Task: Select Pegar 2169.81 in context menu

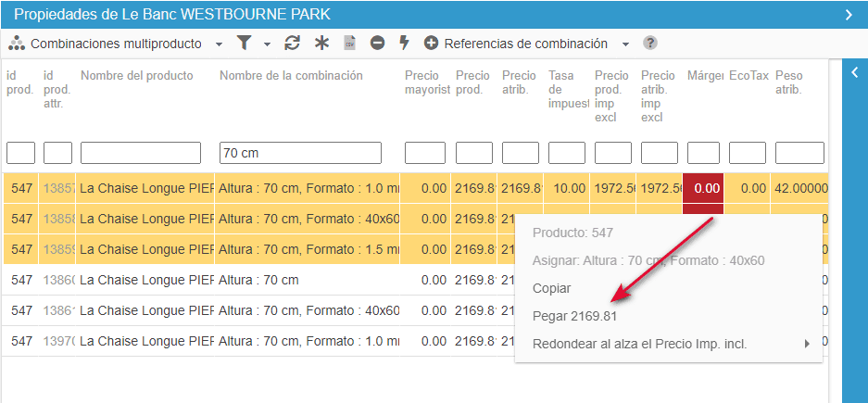Action: click(x=574, y=316)
